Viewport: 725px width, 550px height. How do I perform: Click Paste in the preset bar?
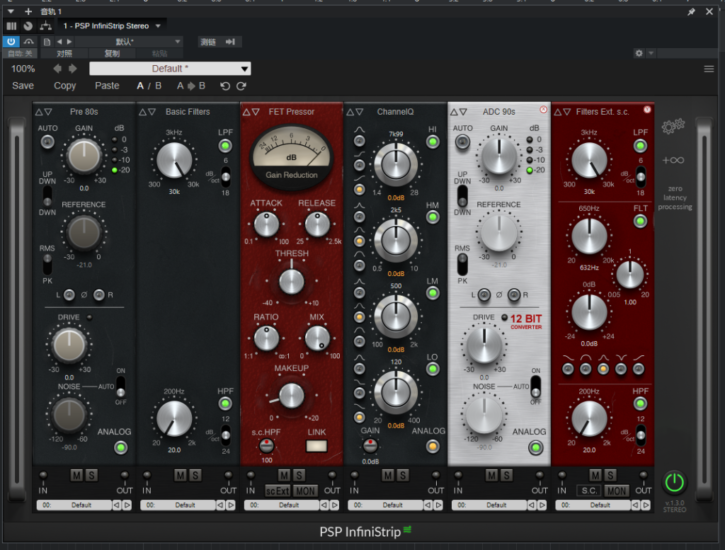pos(106,86)
